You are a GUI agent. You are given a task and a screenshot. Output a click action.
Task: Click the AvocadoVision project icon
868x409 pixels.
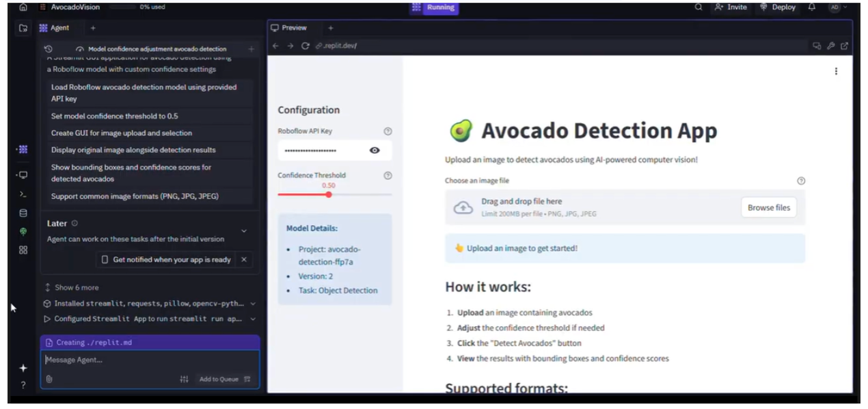tap(43, 7)
